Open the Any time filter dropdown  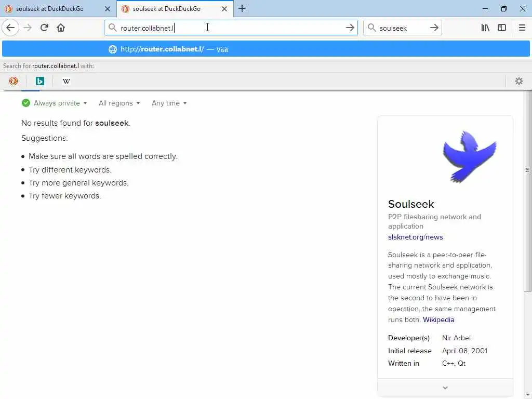(x=169, y=103)
